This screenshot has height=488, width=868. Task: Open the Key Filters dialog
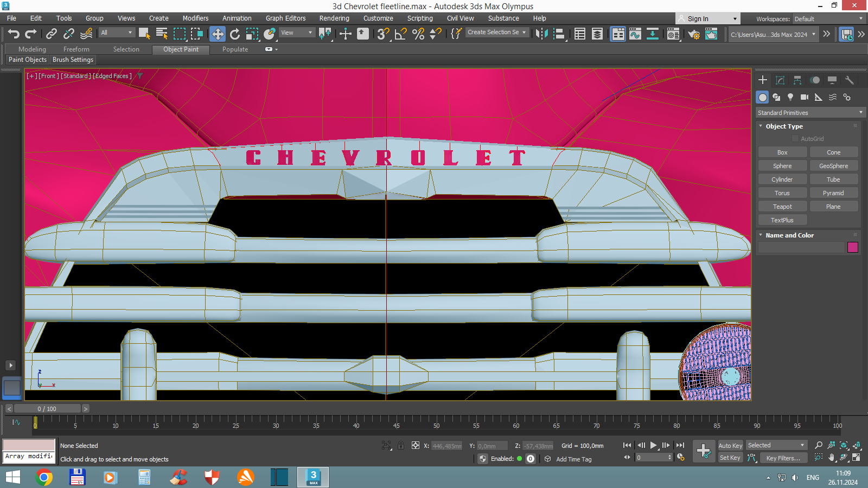[783, 458]
